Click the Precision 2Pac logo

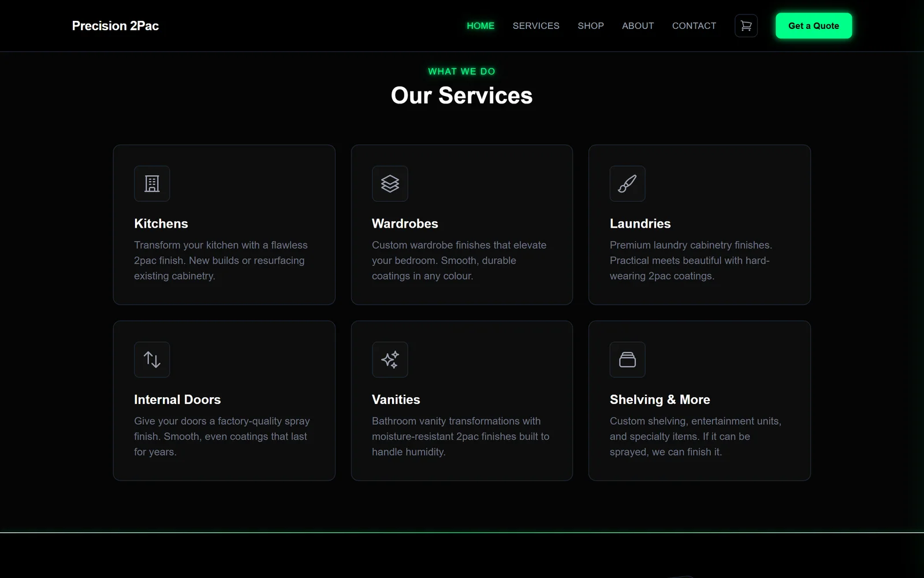(x=115, y=26)
